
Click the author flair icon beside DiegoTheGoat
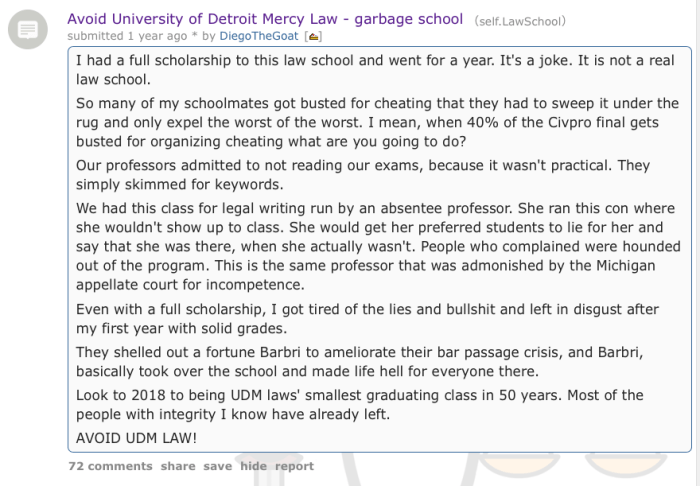312,37
